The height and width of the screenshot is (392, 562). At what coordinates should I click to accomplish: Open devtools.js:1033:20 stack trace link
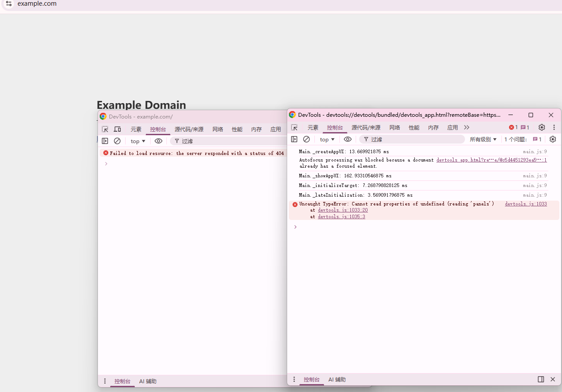pos(343,210)
